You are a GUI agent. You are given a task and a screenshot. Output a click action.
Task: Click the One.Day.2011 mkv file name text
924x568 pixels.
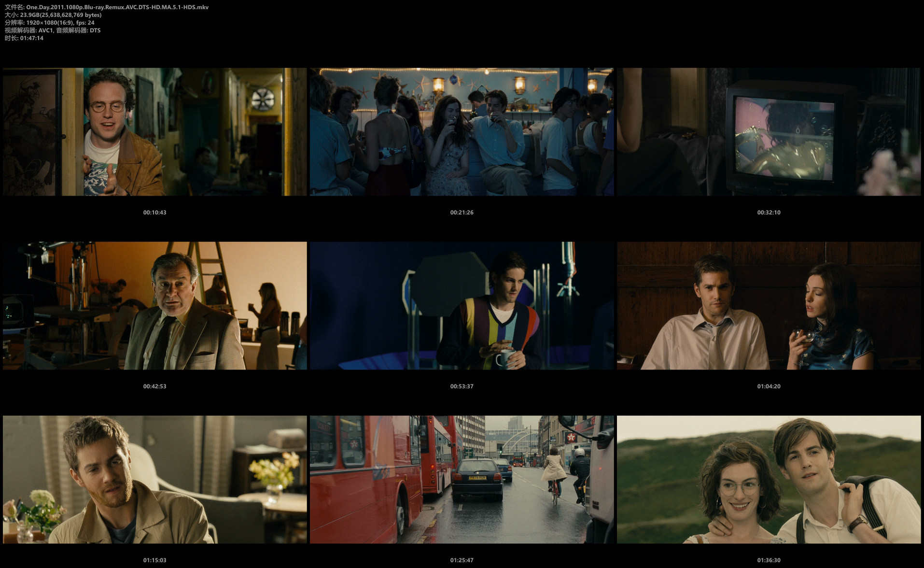point(117,7)
